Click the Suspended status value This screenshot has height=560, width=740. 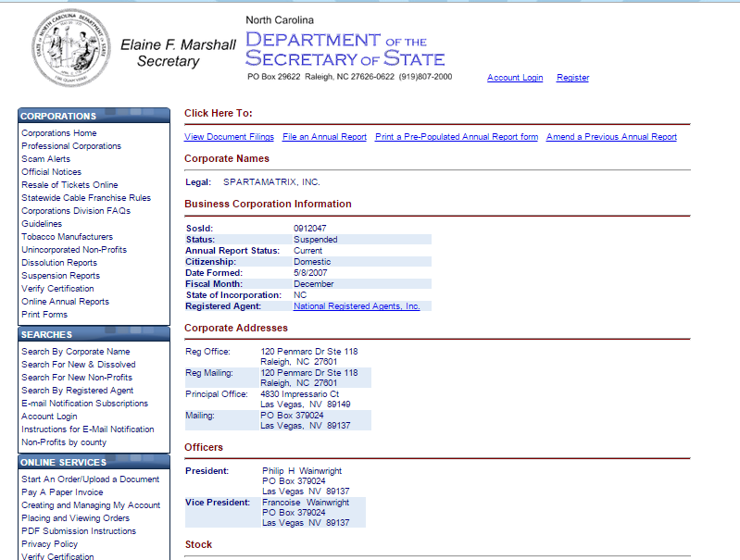point(316,240)
